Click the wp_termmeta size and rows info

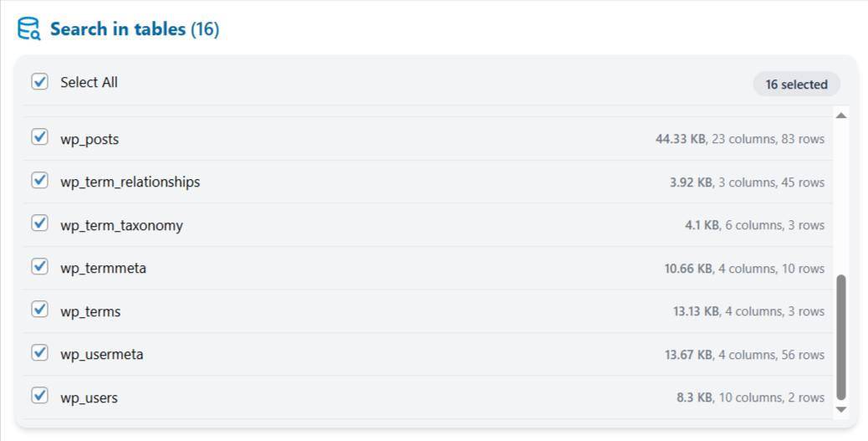coord(744,268)
